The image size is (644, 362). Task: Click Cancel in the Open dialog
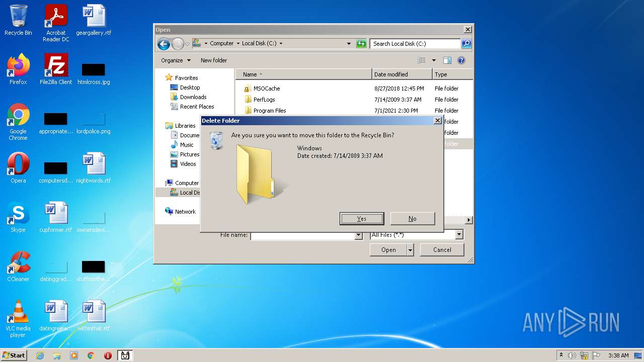pos(442,250)
